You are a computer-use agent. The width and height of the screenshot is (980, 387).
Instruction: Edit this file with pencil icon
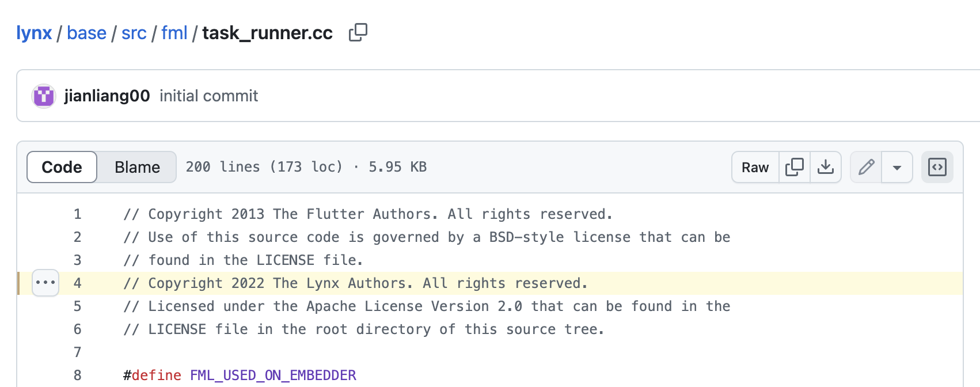[x=866, y=167]
